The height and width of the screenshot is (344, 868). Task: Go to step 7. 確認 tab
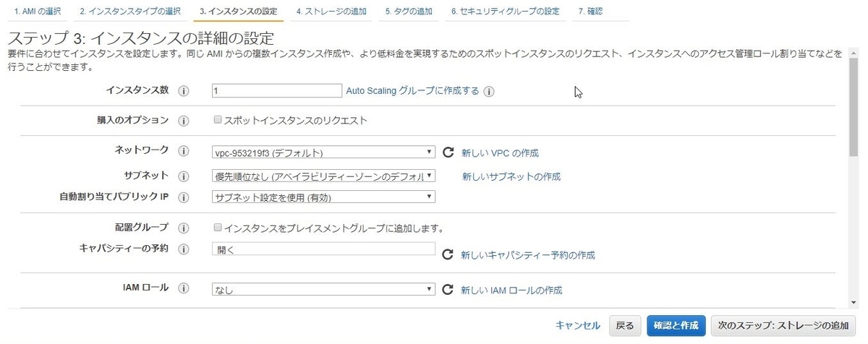click(591, 12)
